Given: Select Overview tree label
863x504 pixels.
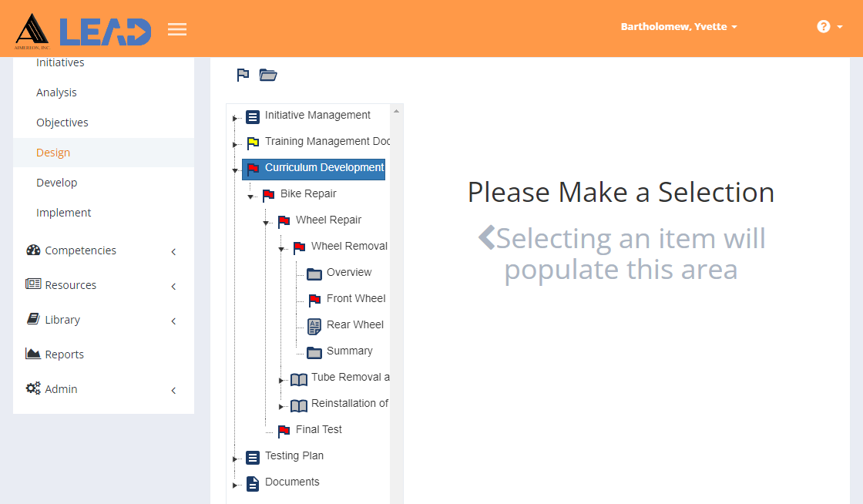Looking at the screenshot, I should tap(349, 272).
